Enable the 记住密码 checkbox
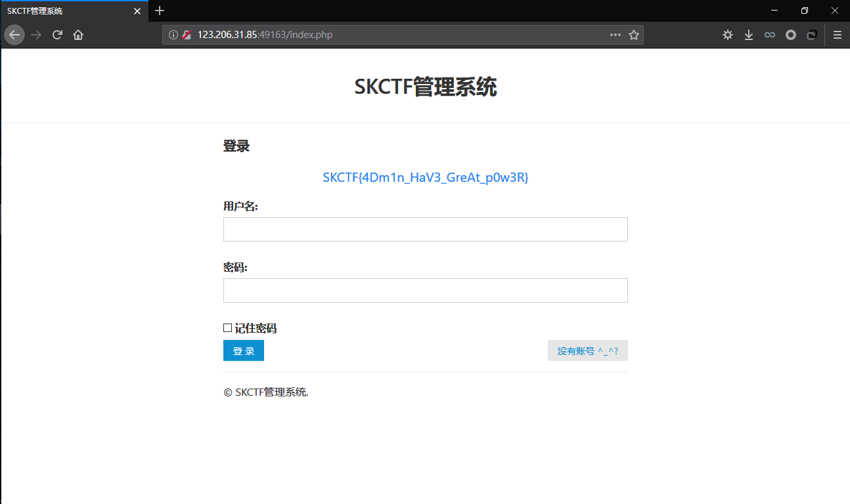 [x=227, y=327]
